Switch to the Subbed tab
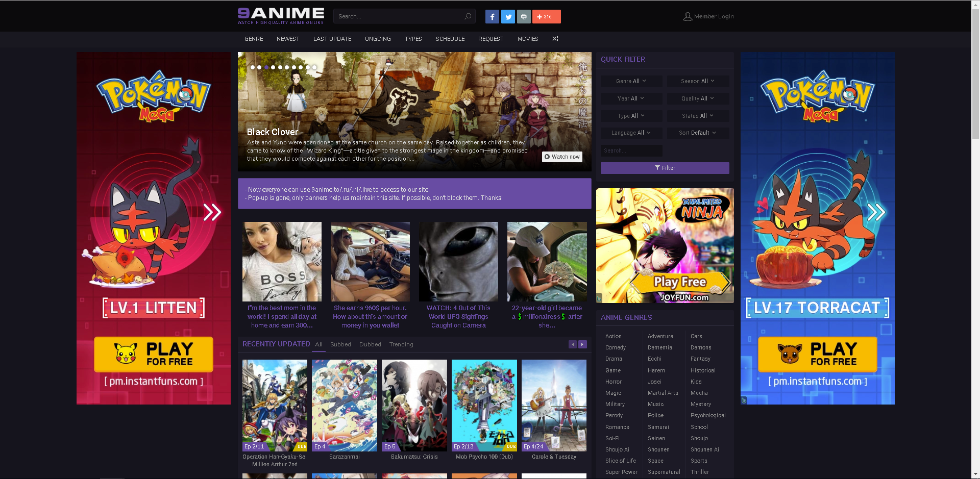This screenshot has width=980, height=479. click(x=340, y=344)
